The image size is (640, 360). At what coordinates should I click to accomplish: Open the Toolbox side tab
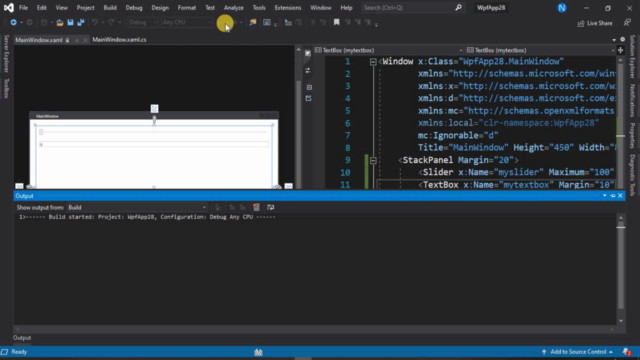(x=6, y=89)
